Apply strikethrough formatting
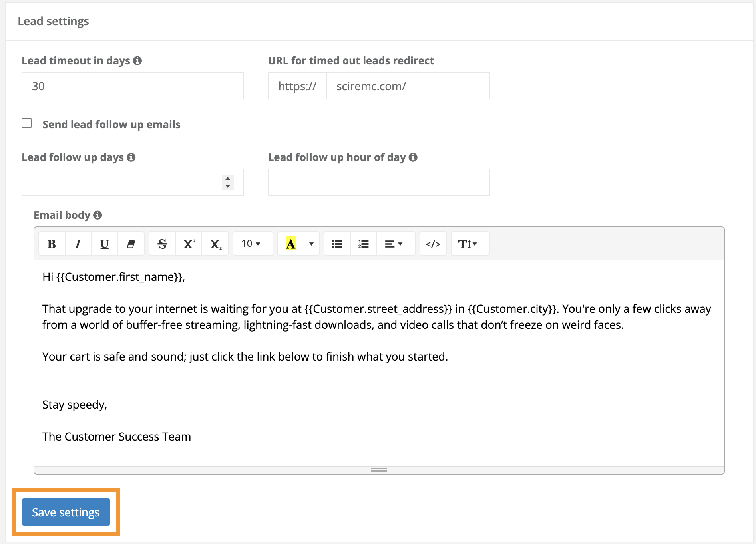 pos(162,243)
